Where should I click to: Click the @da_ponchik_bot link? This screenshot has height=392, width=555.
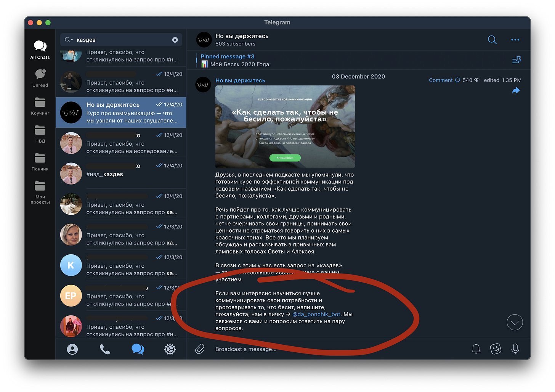316,314
